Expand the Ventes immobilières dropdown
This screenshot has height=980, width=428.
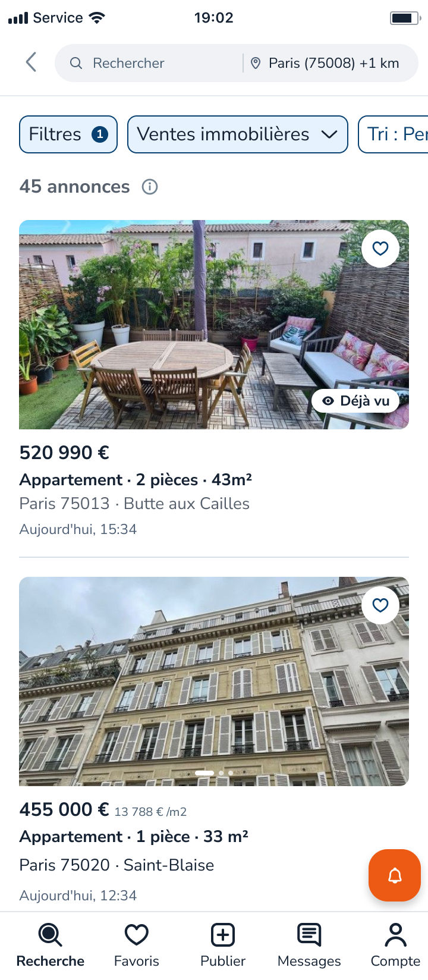(x=238, y=134)
